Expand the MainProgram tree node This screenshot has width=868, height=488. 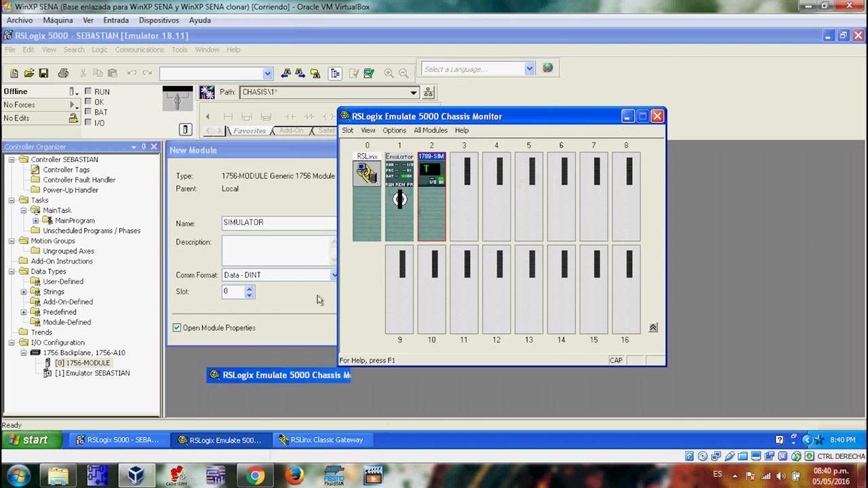click(x=36, y=221)
